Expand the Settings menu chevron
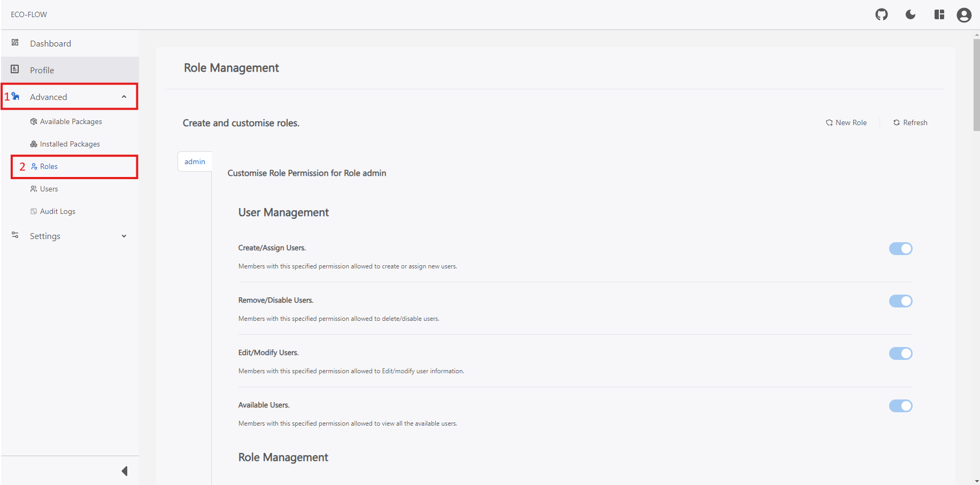 pos(124,236)
